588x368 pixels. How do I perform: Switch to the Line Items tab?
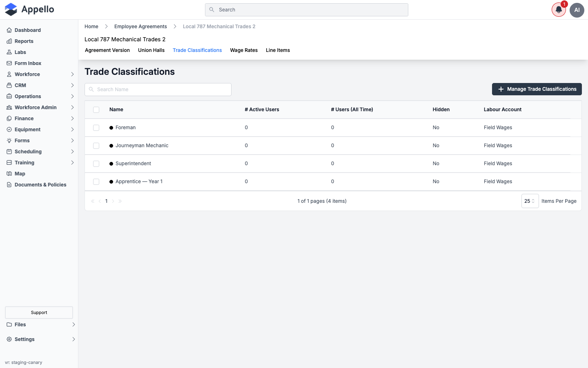pos(278,50)
